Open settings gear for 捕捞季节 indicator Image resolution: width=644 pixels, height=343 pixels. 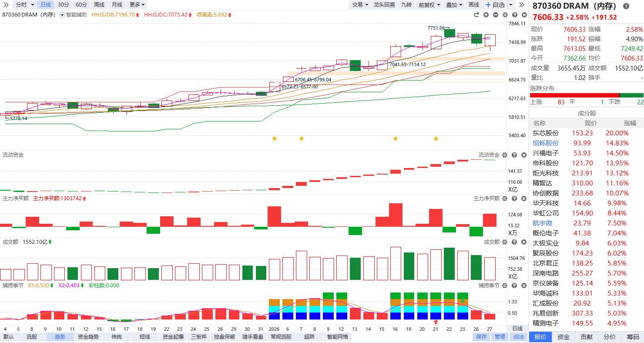[505, 286]
